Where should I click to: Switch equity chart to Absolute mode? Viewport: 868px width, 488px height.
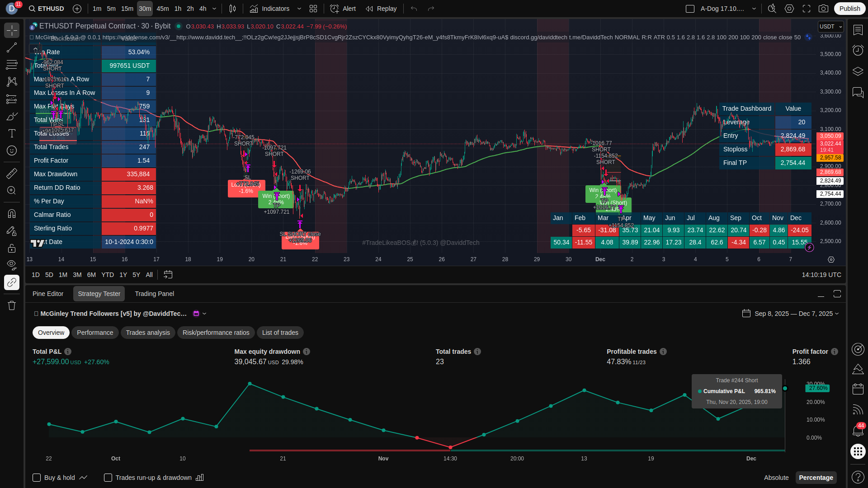[x=776, y=478]
